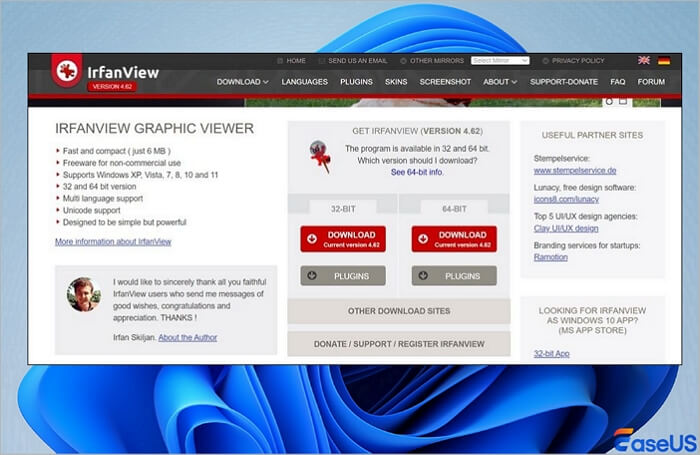Click the IrfanView red logo icon
Viewport: 700px width, 455px height.
(67, 71)
